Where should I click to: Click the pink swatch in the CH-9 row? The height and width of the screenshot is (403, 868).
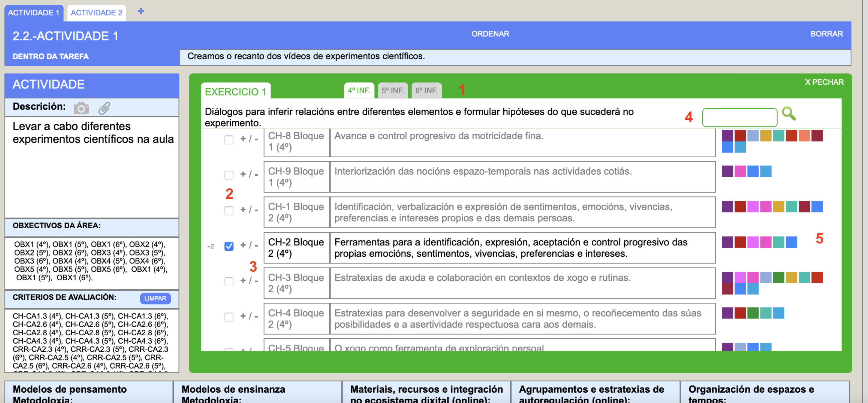pyautogui.click(x=740, y=171)
